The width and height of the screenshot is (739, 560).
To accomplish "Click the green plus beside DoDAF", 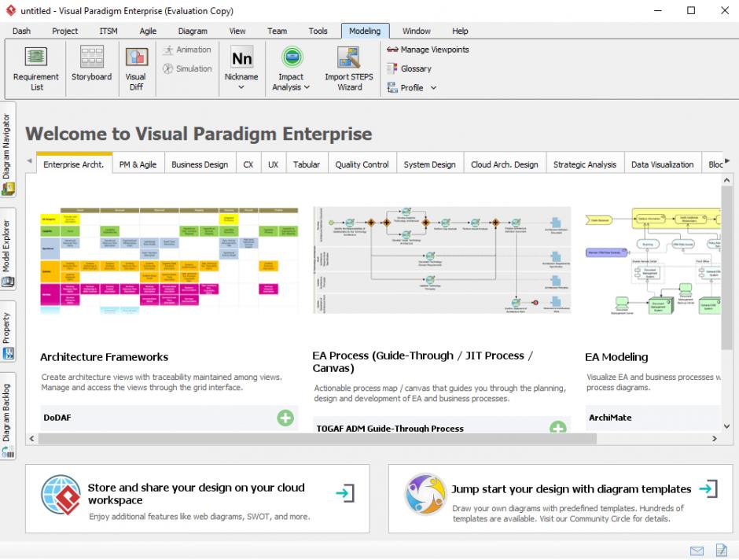I will tap(285, 418).
